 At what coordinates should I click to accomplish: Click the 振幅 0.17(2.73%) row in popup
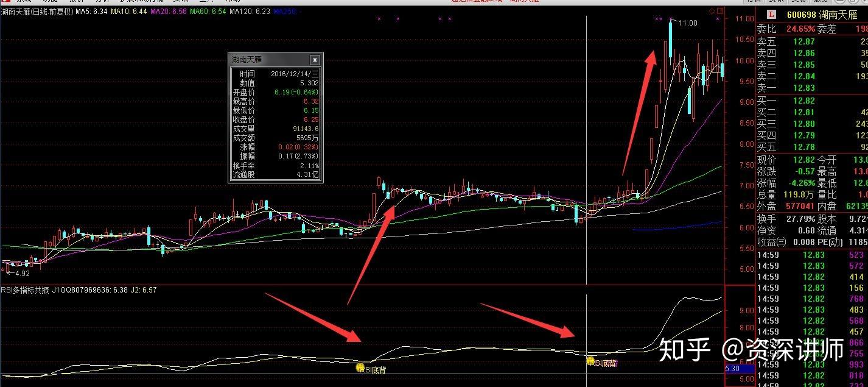(276, 156)
